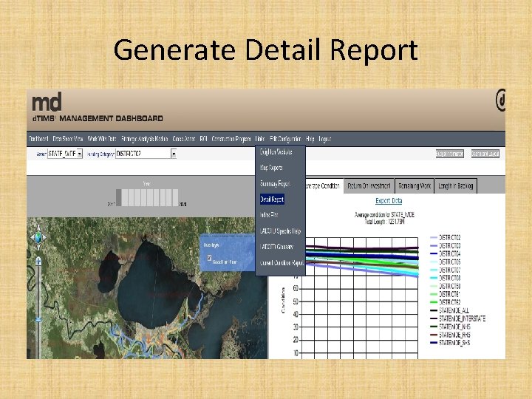The image size is (532, 399).
Task: Expand the Funding Category dropdown arrow
Action: pyautogui.click(x=174, y=154)
